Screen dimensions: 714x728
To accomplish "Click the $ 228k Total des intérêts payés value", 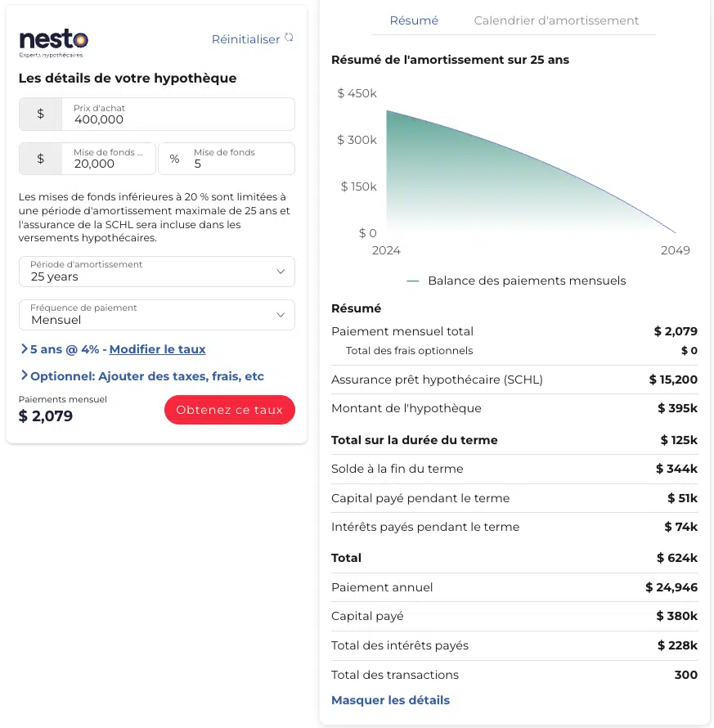I will [677, 645].
